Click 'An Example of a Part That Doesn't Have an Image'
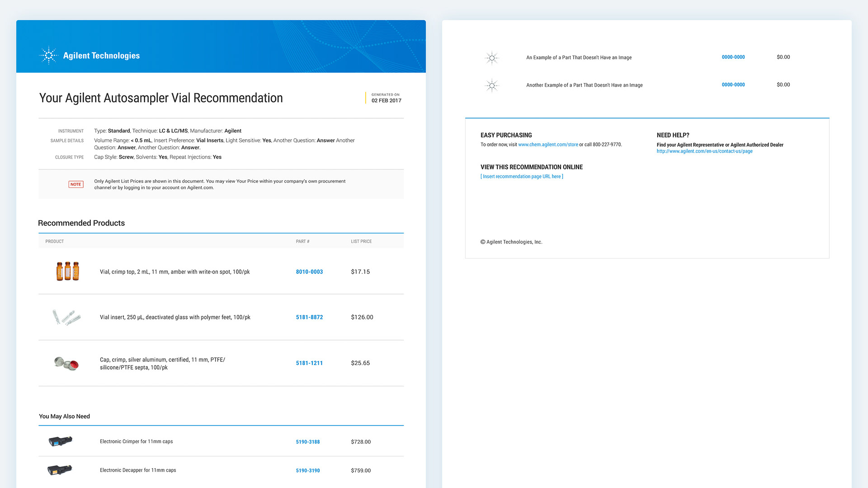868x488 pixels. (579, 58)
